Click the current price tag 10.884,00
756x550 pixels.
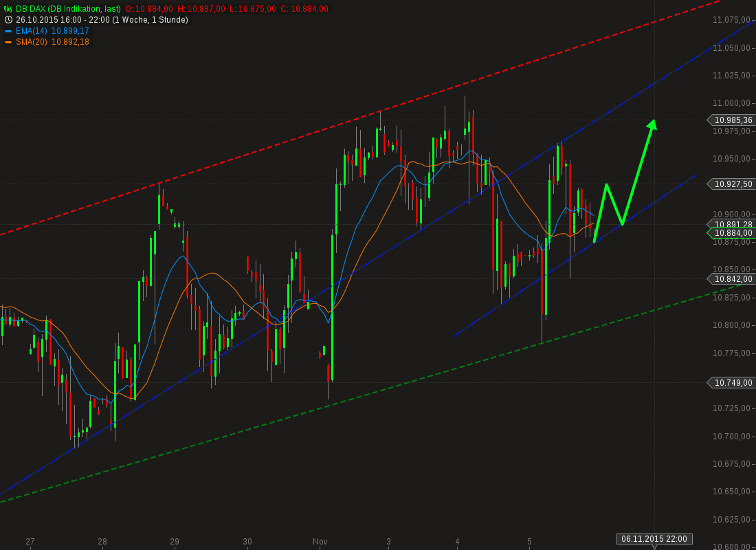click(731, 233)
